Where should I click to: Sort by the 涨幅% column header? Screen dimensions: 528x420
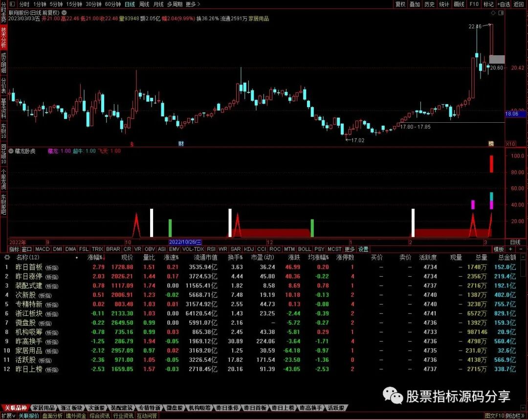(x=96, y=258)
